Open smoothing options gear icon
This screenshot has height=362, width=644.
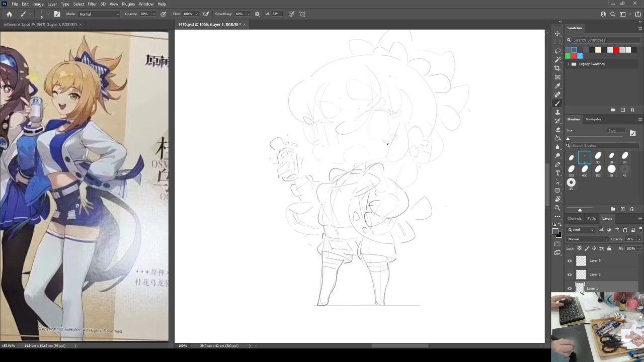257,14
